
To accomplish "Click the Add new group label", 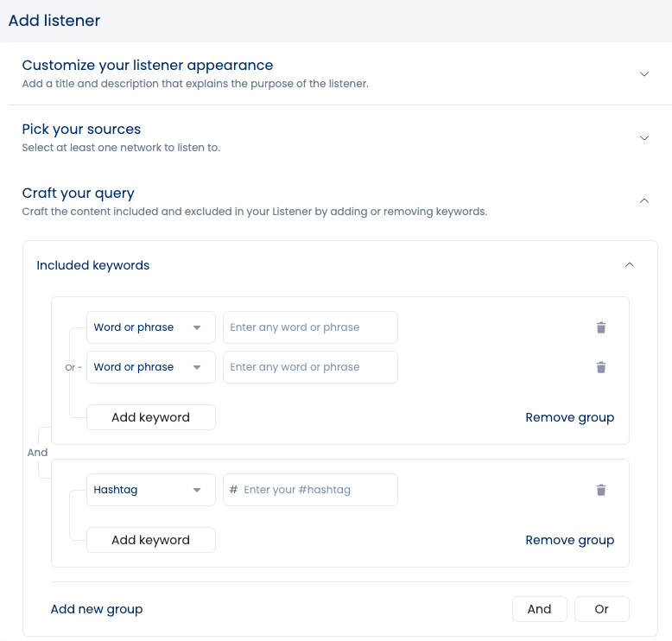I will pyautogui.click(x=97, y=609).
